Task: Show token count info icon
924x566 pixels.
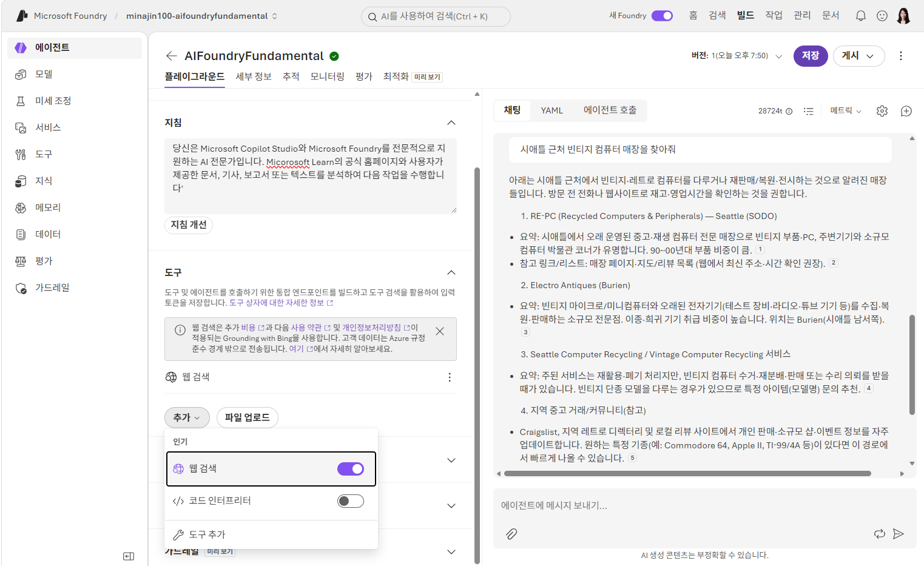Action: (x=789, y=111)
